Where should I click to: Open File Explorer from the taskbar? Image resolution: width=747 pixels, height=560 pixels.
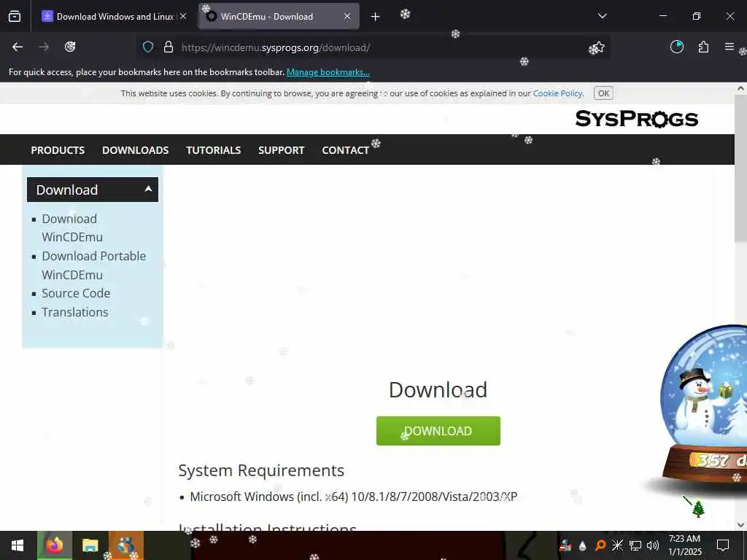90,545
